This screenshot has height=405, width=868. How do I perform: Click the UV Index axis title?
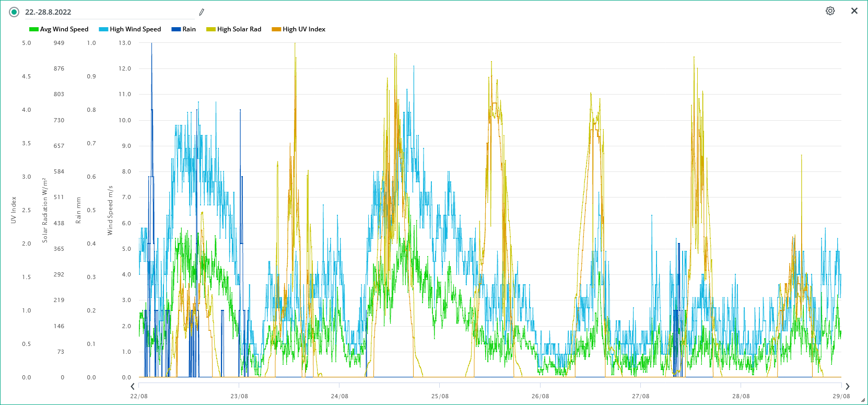tap(14, 210)
